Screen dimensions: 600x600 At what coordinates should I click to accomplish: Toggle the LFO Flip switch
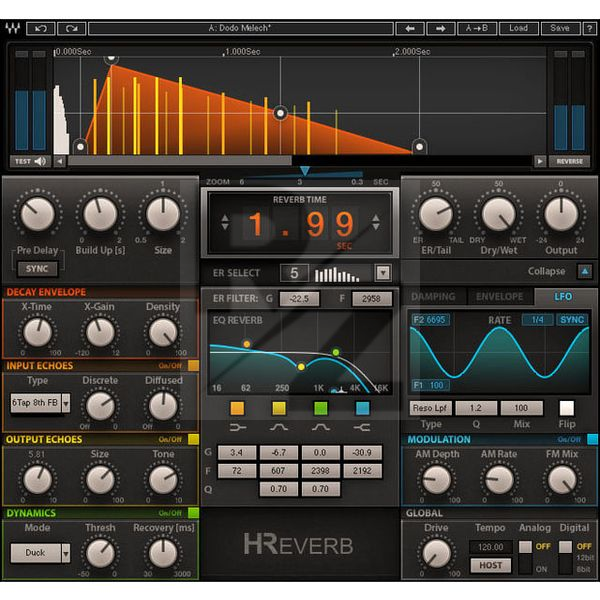(567, 408)
